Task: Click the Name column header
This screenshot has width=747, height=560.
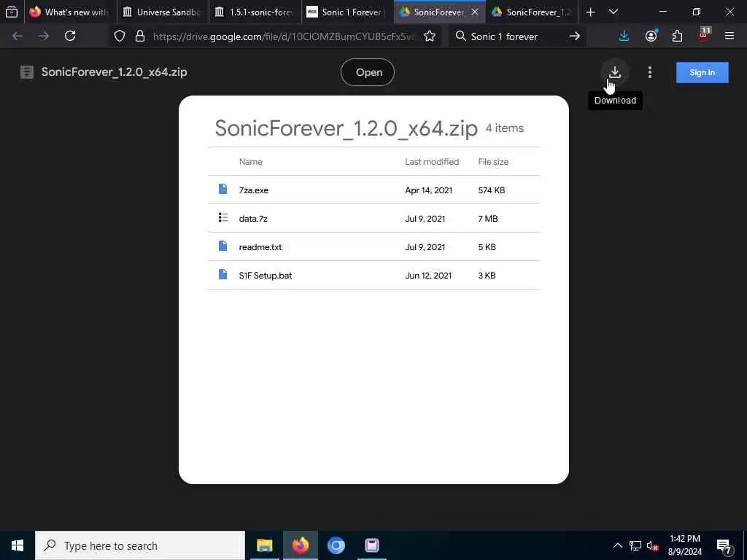Action: (251, 162)
